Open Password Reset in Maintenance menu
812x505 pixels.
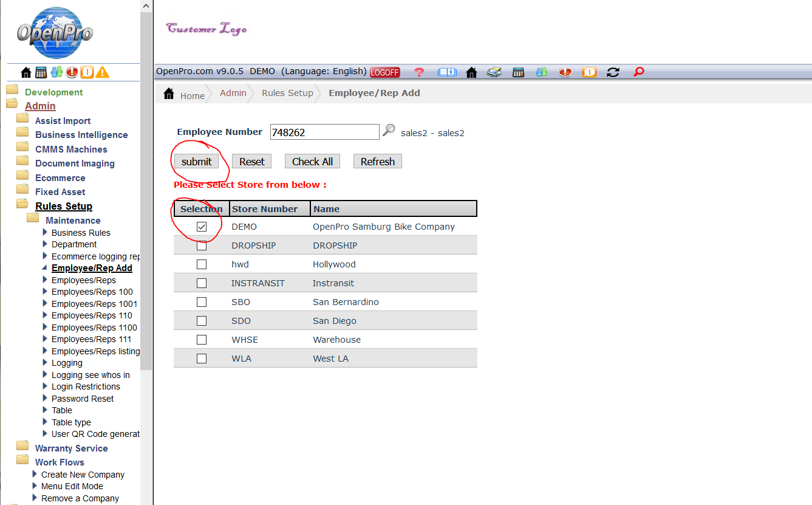tap(83, 399)
